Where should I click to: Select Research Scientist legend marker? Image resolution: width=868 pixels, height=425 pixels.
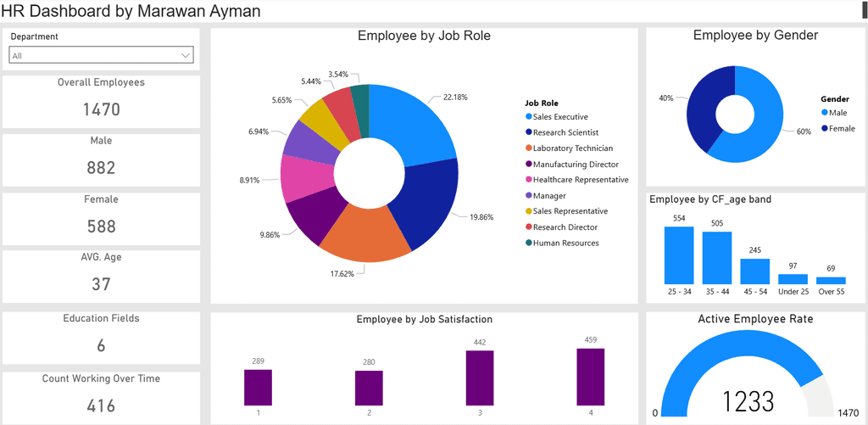pos(529,132)
